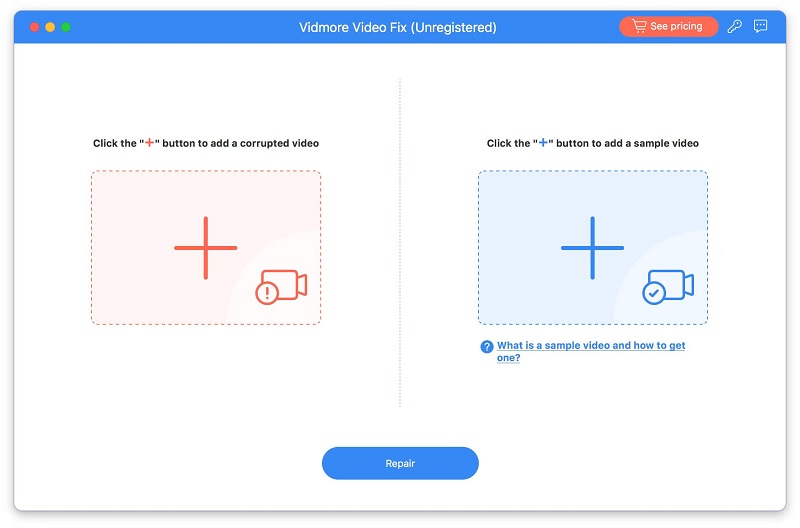Viewport: 800px width, 528px height.
Task: Click the red camera with warning icon
Action: pyautogui.click(x=281, y=287)
